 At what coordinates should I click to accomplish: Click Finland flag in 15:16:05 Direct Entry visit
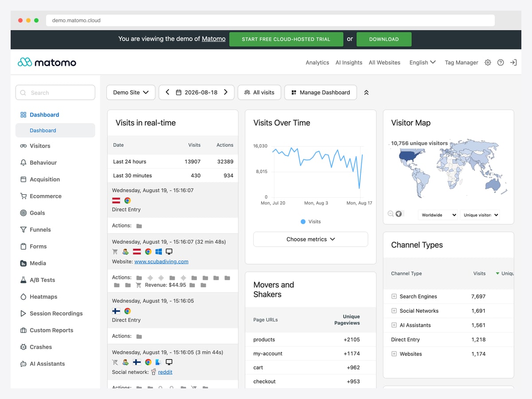tap(116, 311)
